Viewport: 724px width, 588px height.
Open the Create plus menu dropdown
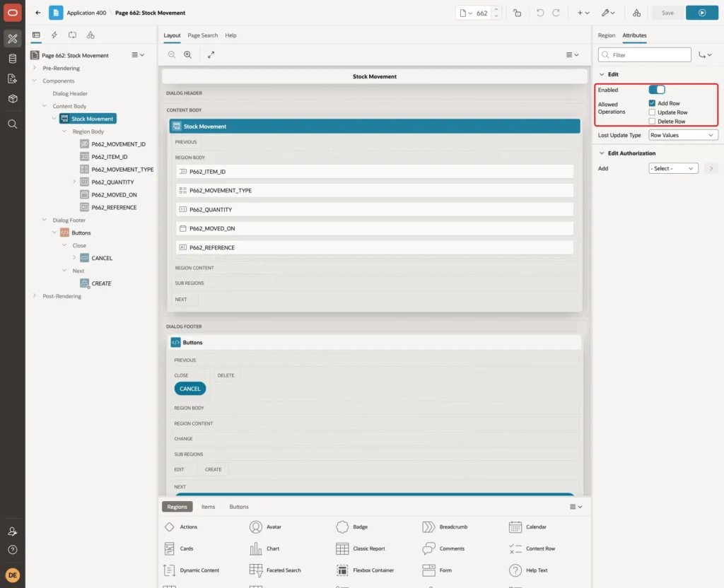(583, 13)
